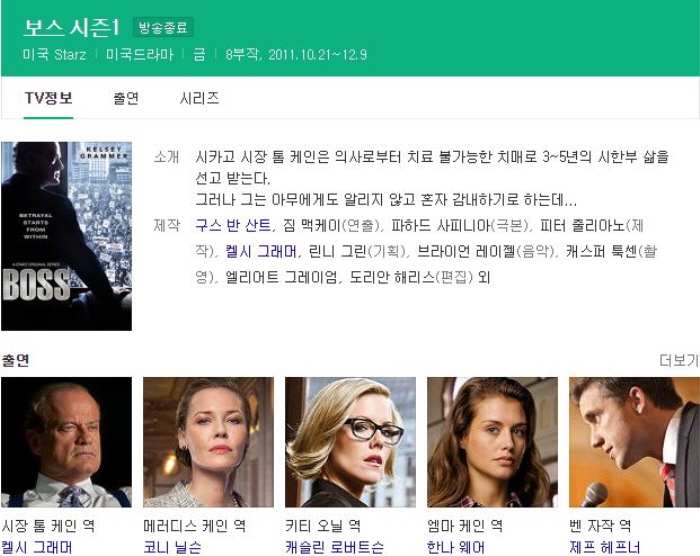Click the photo of 키티 오닐
The image size is (700, 556).
[x=350, y=442]
